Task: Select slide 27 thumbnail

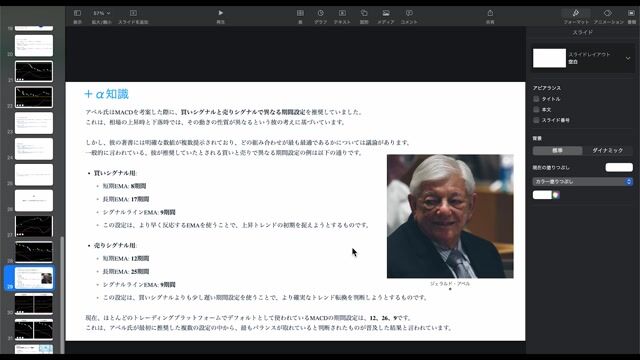Action: (34, 226)
